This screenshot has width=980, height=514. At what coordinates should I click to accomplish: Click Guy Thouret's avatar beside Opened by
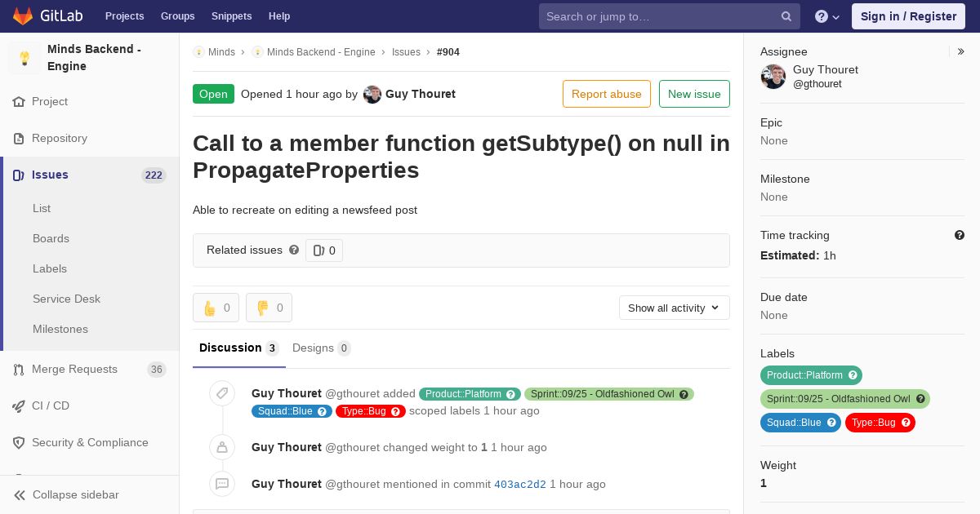point(372,95)
